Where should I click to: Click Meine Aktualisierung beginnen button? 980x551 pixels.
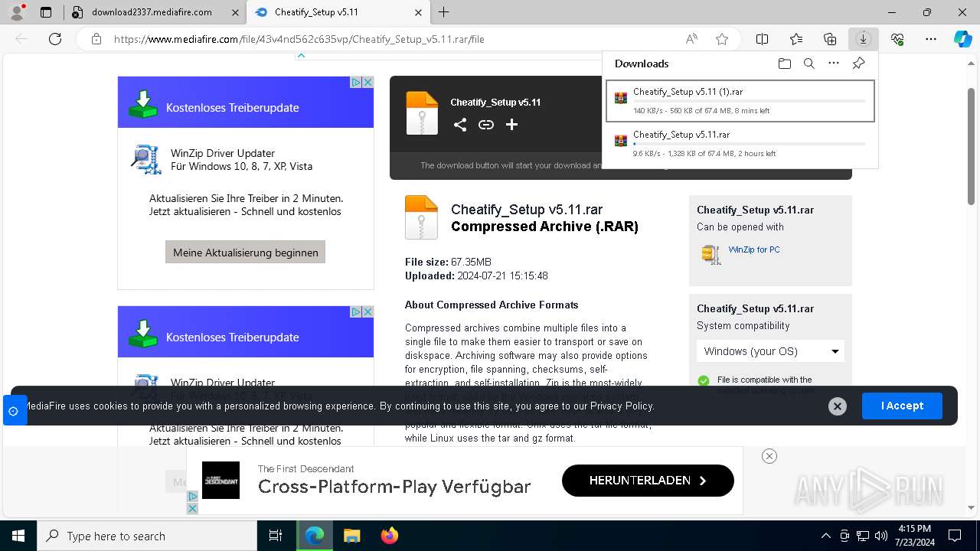pyautogui.click(x=245, y=252)
